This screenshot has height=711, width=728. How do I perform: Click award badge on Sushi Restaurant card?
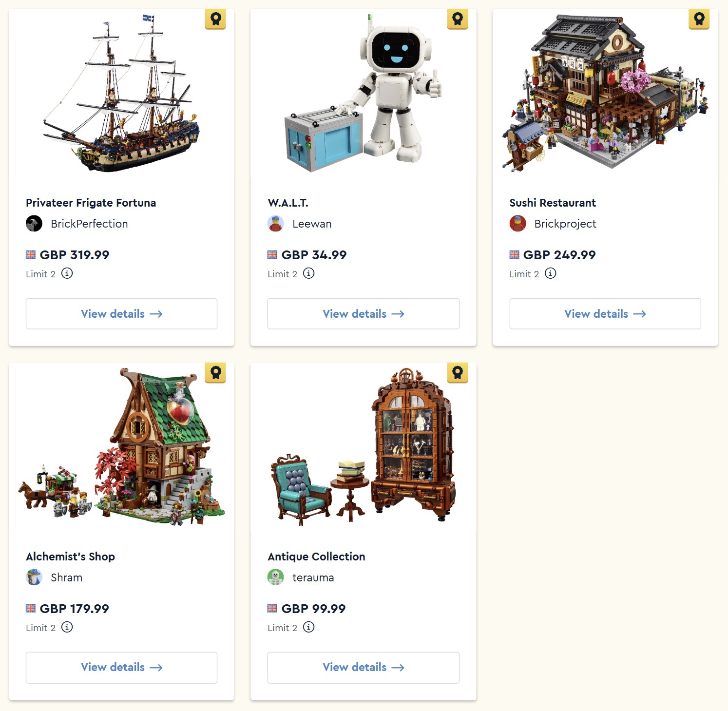[x=699, y=19]
